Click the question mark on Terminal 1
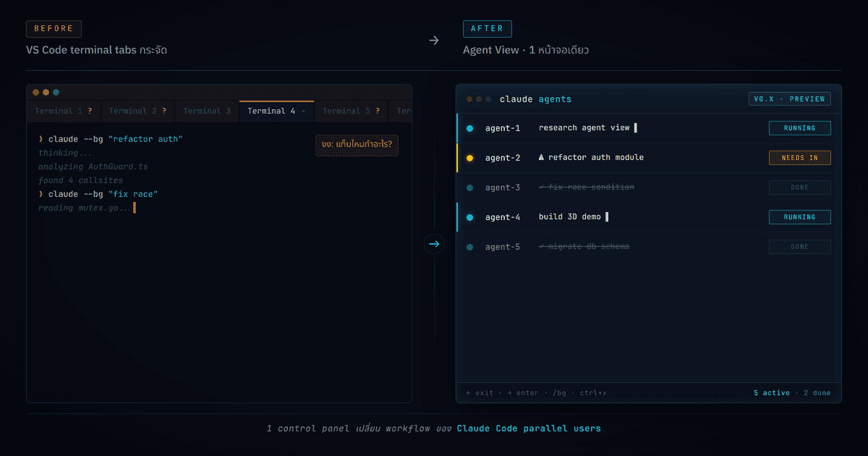This screenshot has height=456, width=868. [90, 111]
